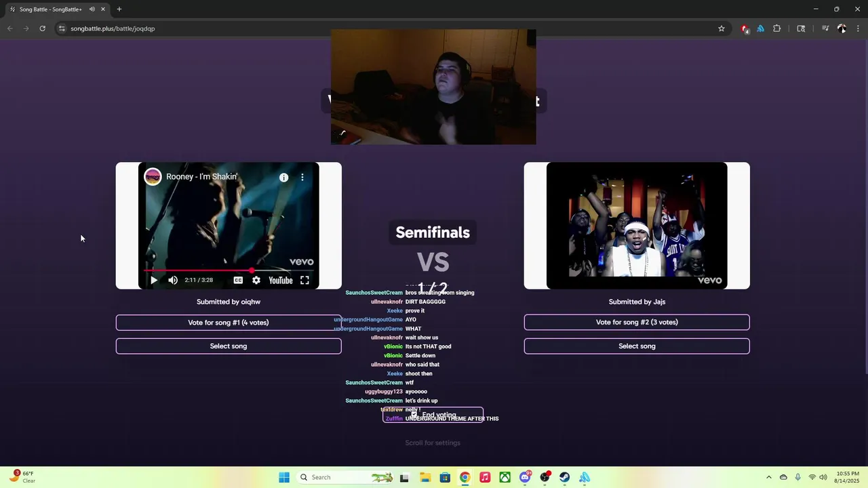Open OBS Studio from the taskbar
Screen dimensions: 868x488
pyautogui.click(x=545, y=477)
